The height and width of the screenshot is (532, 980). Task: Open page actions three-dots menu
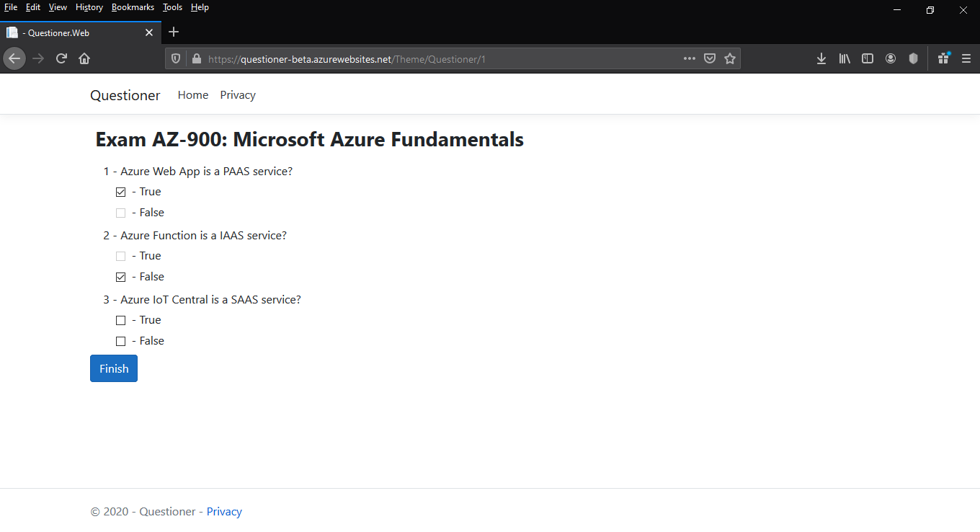coord(690,58)
